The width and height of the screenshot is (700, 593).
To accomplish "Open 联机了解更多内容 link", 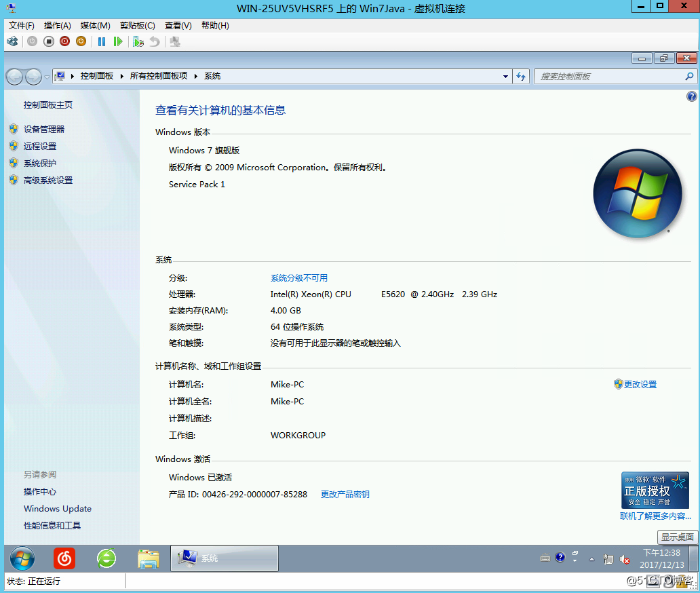I will tap(655, 516).
